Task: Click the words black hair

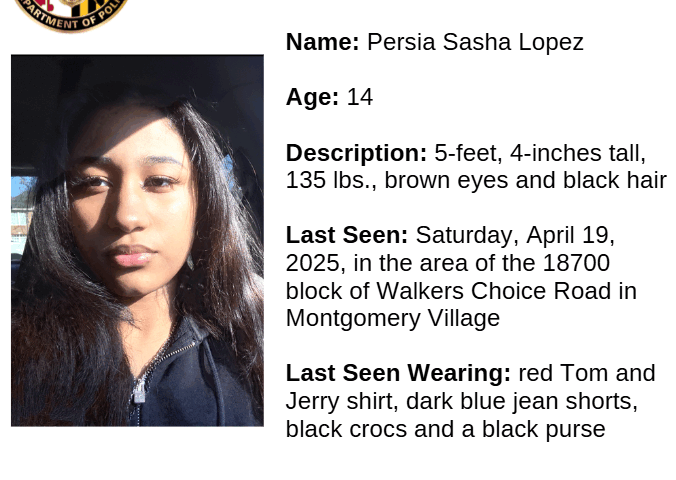Action: [614, 180]
